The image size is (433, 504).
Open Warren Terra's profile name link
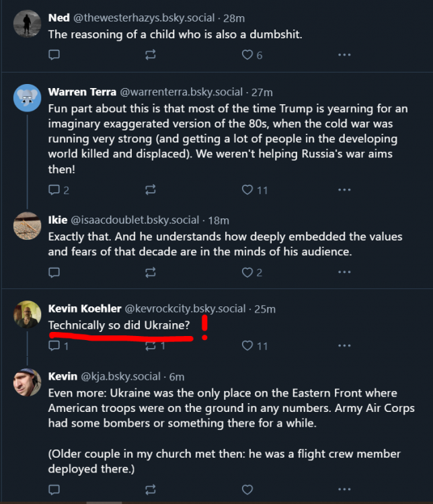pos(82,92)
